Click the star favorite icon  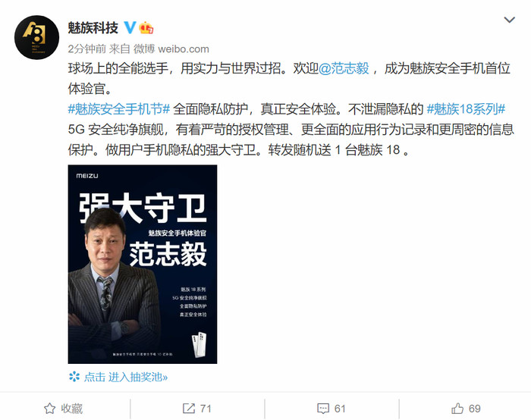(x=50, y=409)
